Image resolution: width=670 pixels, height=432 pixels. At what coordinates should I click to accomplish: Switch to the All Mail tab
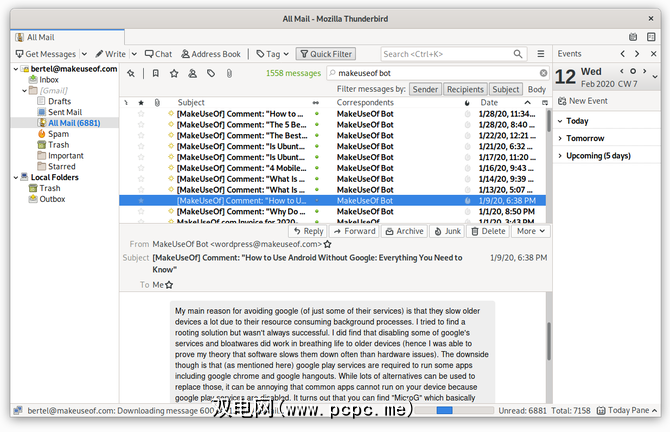point(68,37)
